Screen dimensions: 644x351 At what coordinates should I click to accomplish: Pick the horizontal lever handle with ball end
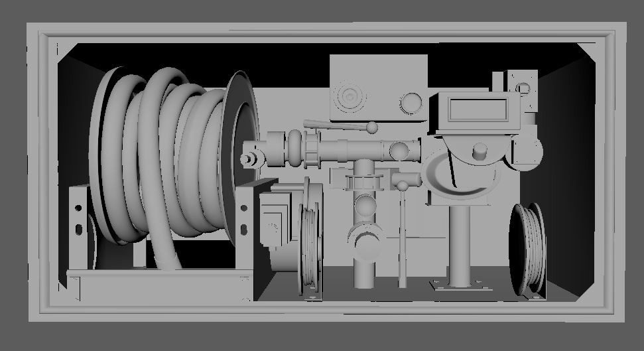pos(341,125)
